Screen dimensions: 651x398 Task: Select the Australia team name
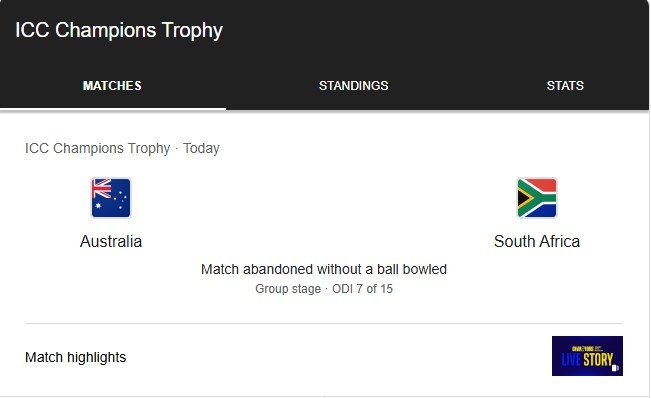click(111, 242)
